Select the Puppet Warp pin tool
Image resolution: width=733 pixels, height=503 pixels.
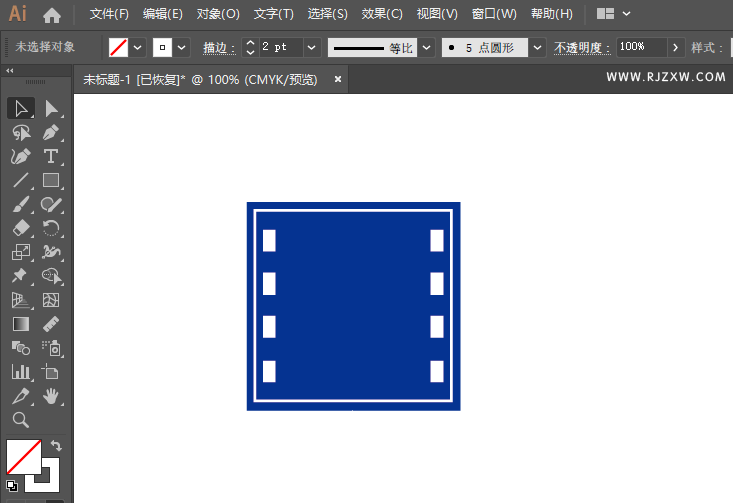coord(21,276)
